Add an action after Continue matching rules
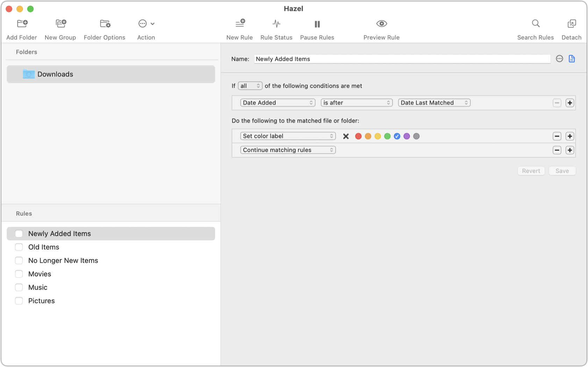This screenshot has width=588, height=367. tap(570, 150)
